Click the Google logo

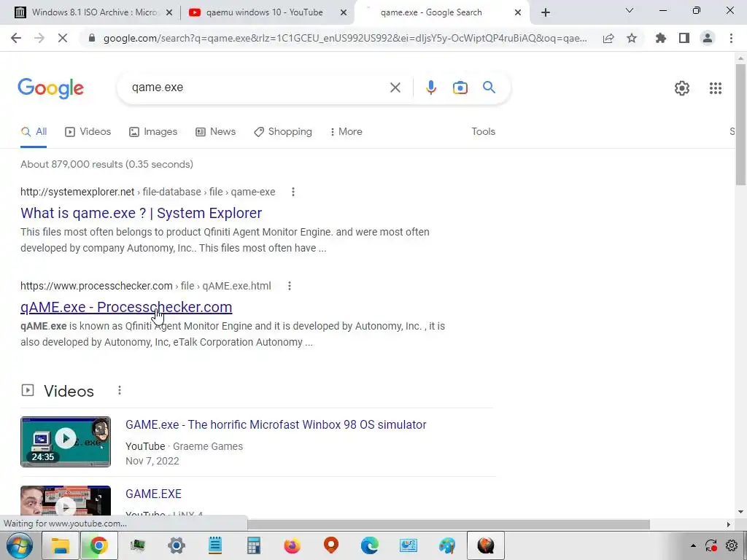[50, 88]
